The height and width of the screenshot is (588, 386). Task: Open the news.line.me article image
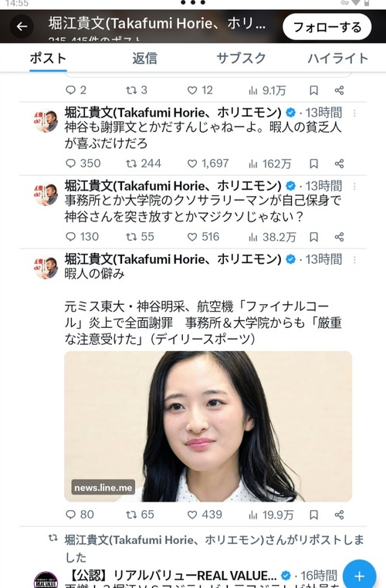click(208, 427)
